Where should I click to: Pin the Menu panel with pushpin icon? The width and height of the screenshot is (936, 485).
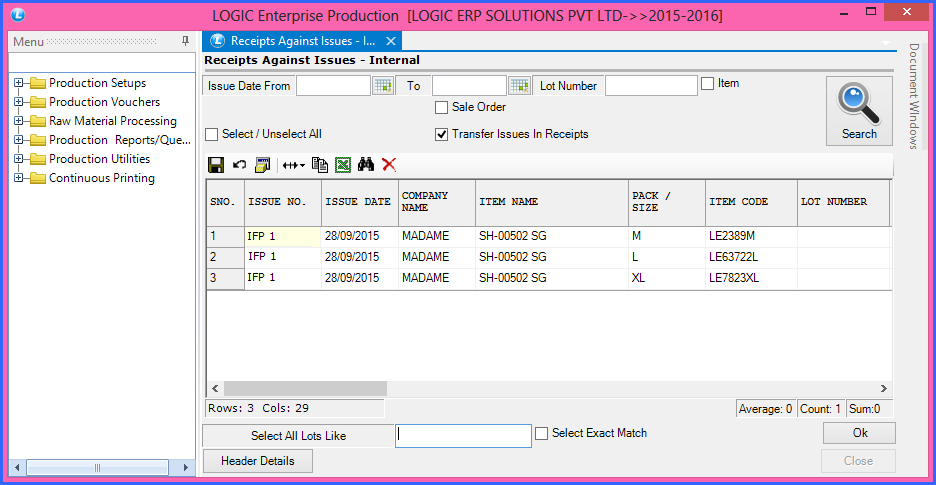point(185,41)
